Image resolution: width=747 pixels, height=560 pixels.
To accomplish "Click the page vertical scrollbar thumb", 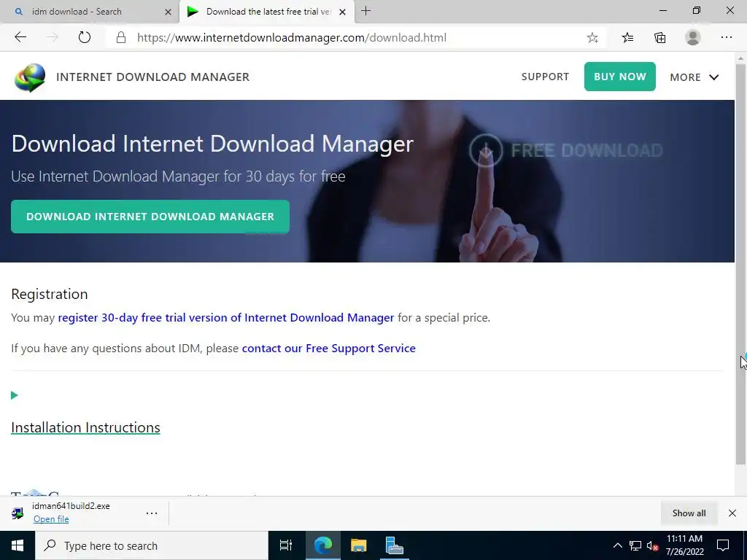I will pos(740,264).
